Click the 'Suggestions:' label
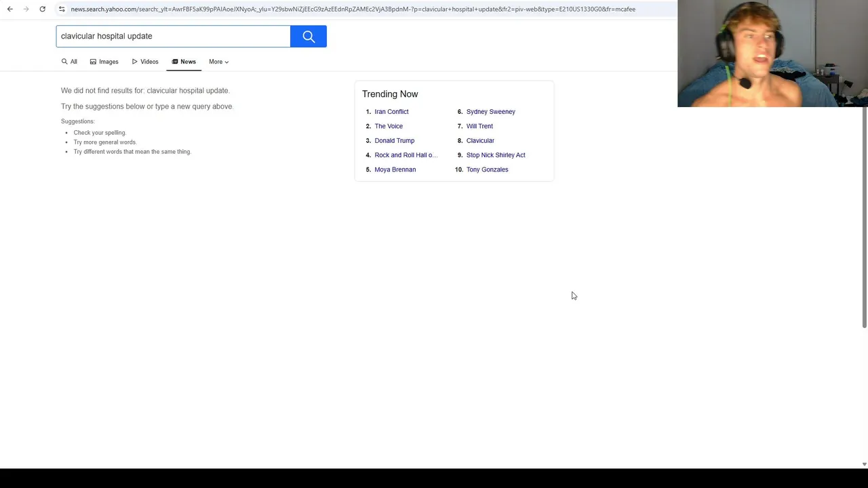The height and width of the screenshot is (488, 868). (x=78, y=121)
